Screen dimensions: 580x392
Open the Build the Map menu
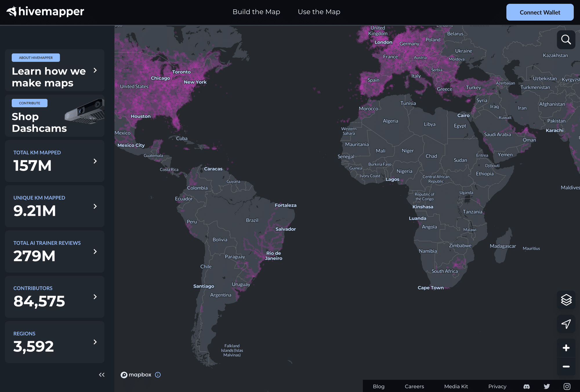pos(256,12)
